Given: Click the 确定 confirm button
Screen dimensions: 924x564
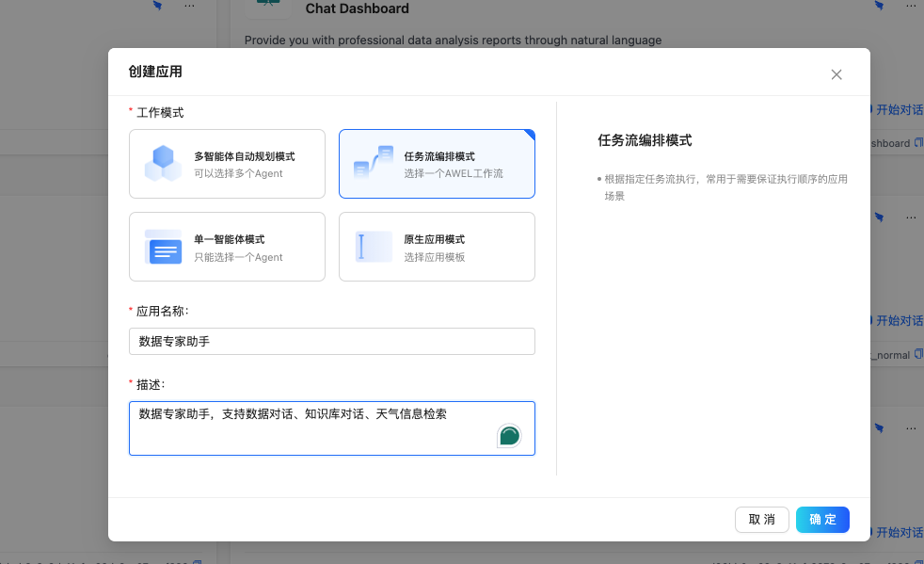Looking at the screenshot, I should pos(821,519).
